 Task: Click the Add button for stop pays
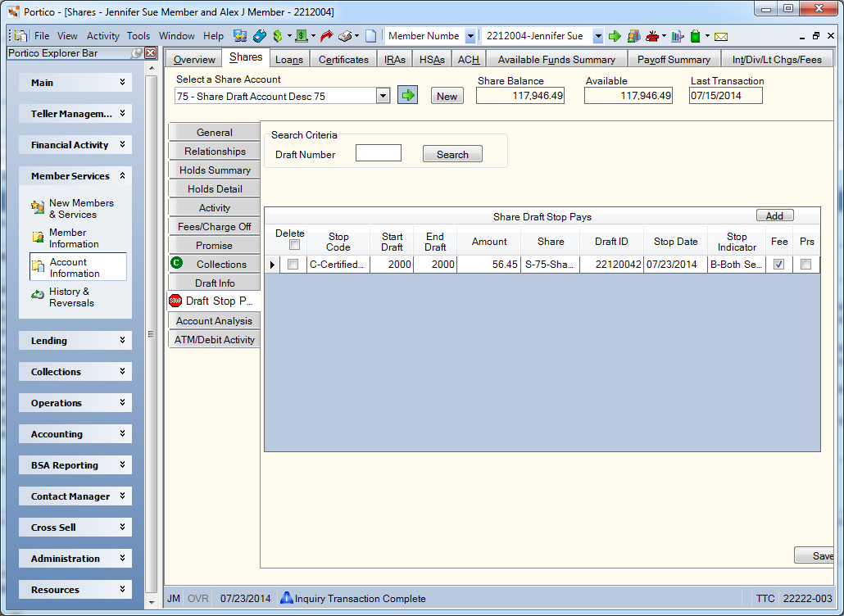point(774,215)
